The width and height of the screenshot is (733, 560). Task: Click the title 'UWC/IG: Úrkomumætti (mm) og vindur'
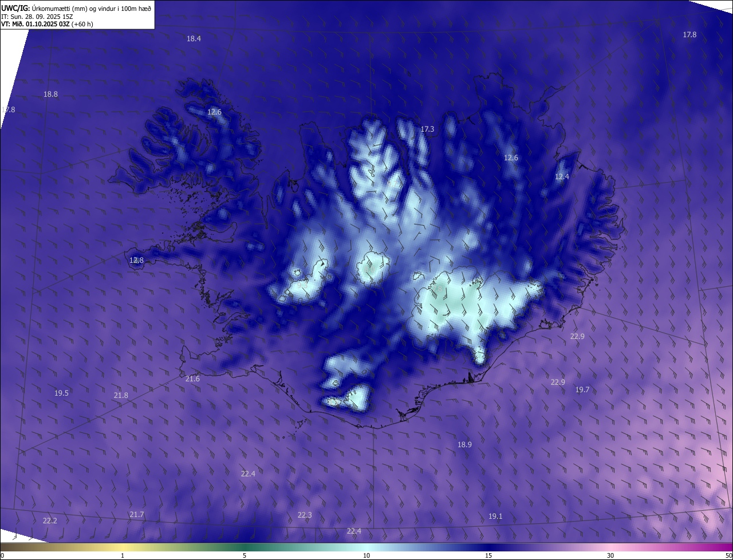76,7
